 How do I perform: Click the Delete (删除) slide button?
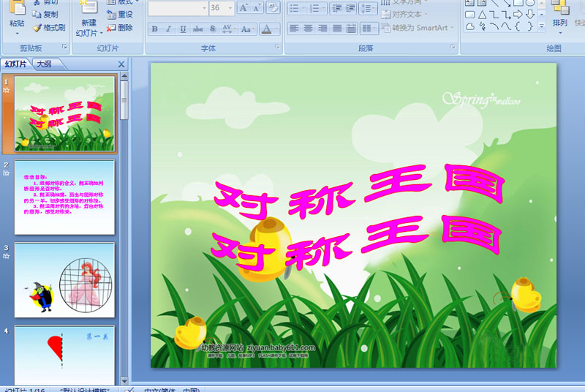point(120,28)
